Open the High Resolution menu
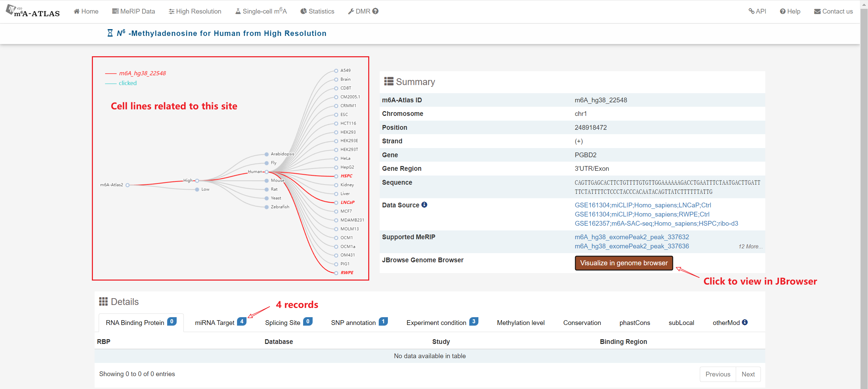The image size is (868, 389). coord(195,11)
